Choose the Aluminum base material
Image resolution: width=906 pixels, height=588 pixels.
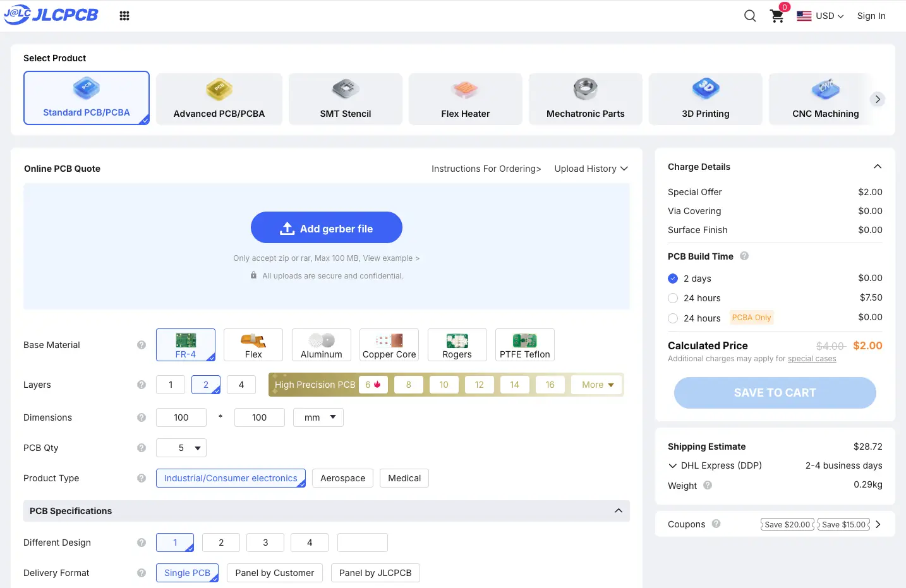pos(322,345)
